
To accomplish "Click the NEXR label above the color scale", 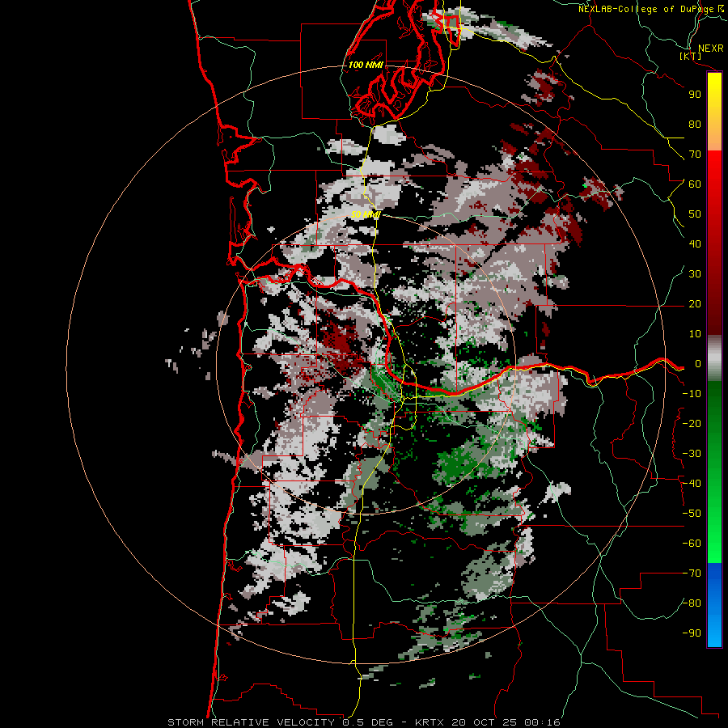I will click(710, 48).
